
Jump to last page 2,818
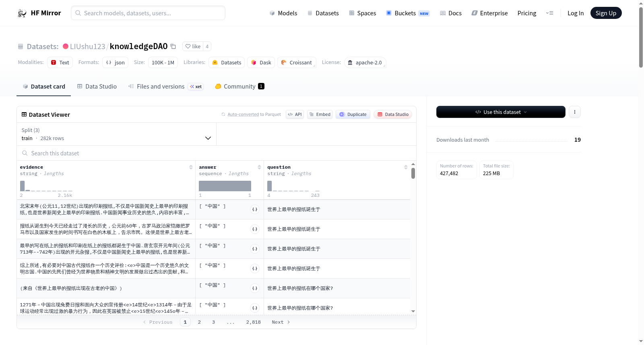(254, 322)
